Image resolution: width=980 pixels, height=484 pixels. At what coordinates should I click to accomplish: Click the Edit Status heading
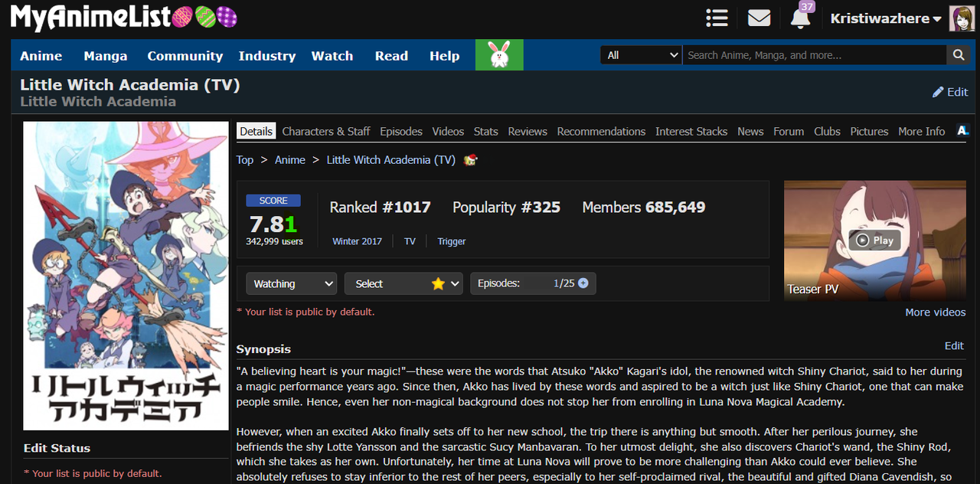57,448
